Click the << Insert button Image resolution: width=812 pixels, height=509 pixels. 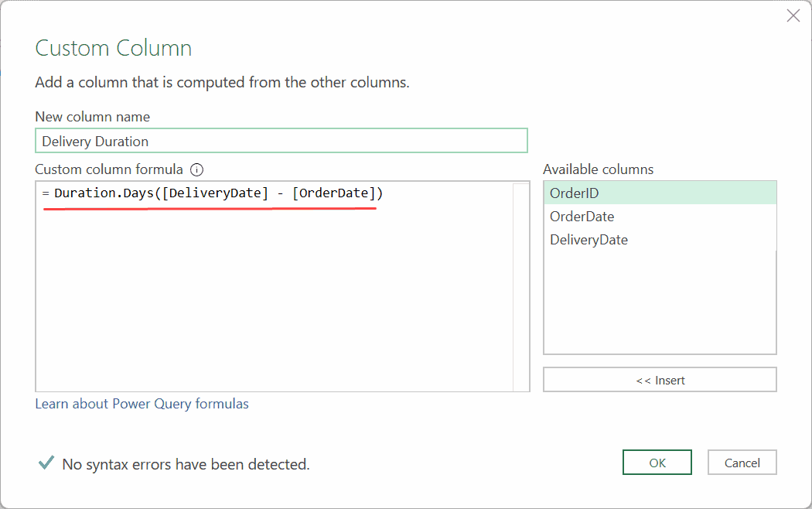click(660, 379)
